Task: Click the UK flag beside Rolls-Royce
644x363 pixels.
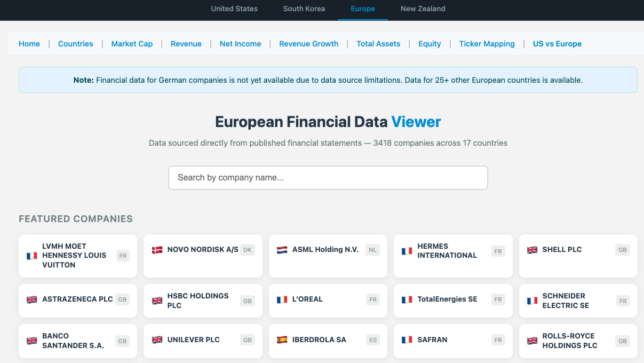Action: 532,341
